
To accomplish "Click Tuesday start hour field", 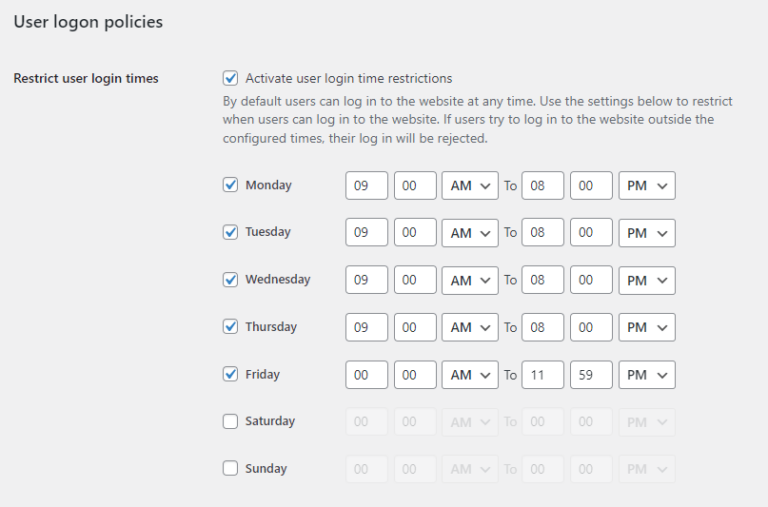I will pyautogui.click(x=366, y=233).
